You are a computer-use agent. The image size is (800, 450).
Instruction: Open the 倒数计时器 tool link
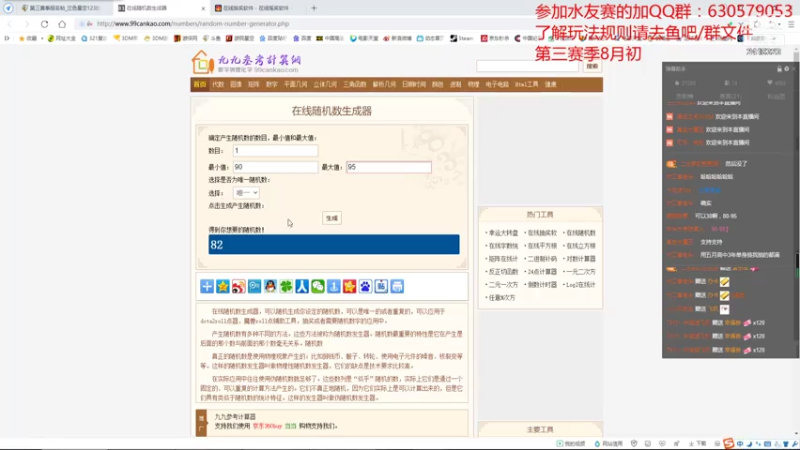pyautogui.click(x=541, y=285)
